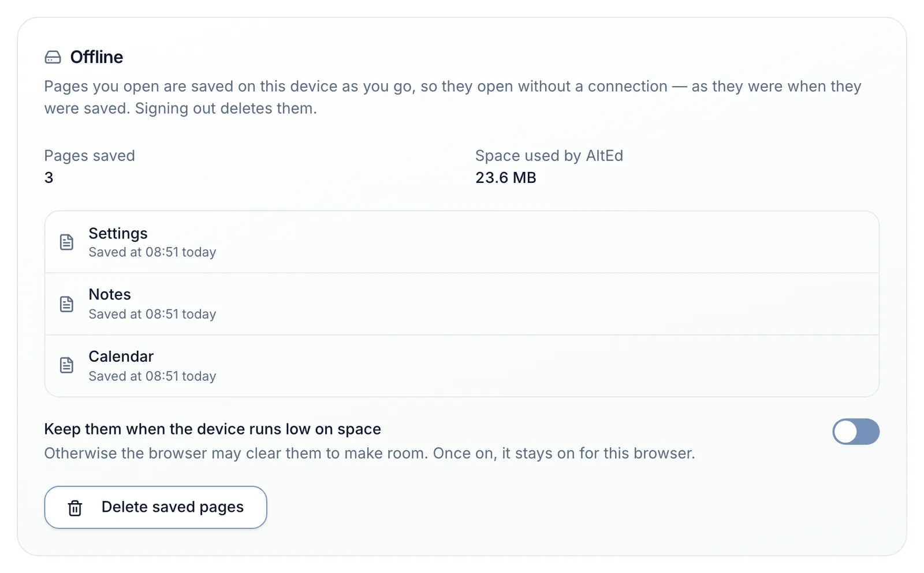The image size is (924, 573).
Task: Click 'Otherwise the browser may clear them' text
Action: pyautogui.click(x=370, y=454)
